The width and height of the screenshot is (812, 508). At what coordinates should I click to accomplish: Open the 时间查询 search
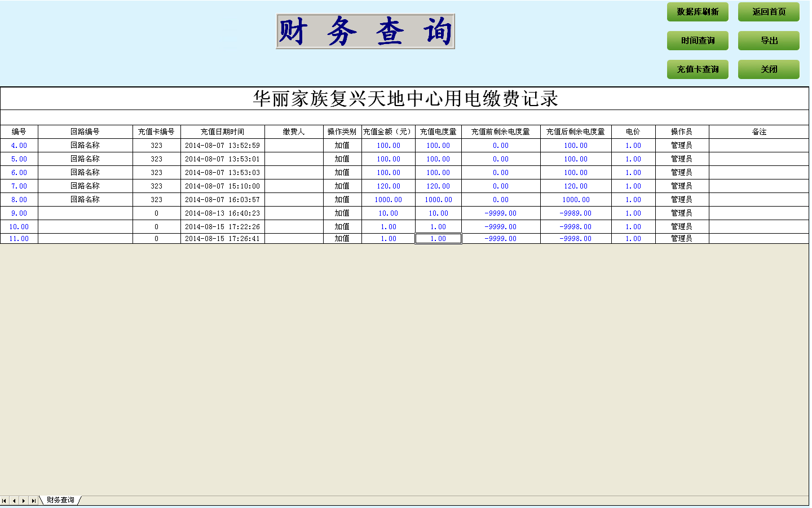point(698,41)
